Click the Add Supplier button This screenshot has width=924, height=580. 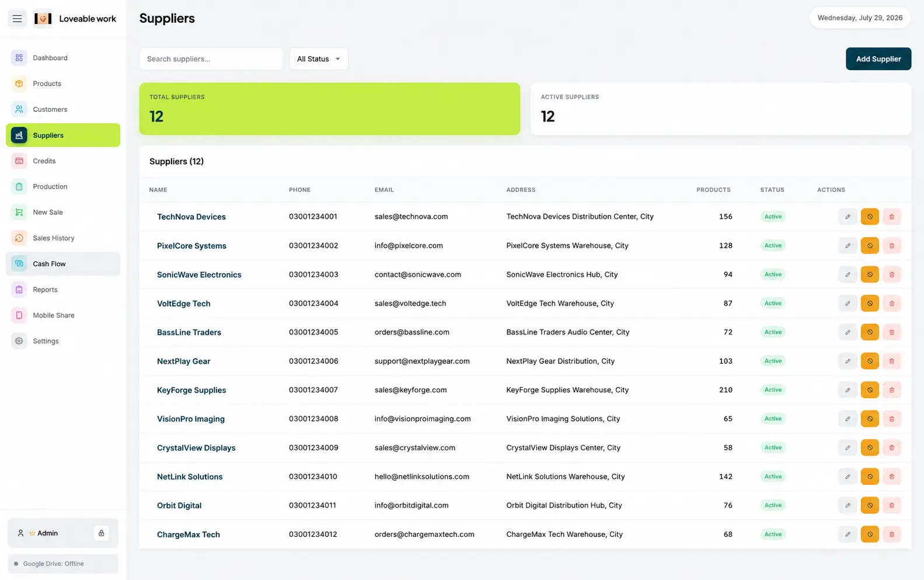tap(878, 59)
